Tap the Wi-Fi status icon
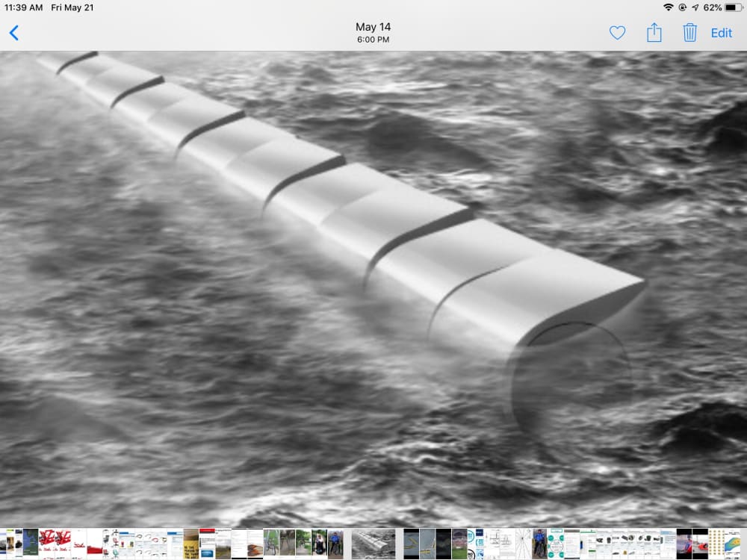Screen dimensions: 747x560 669,7
